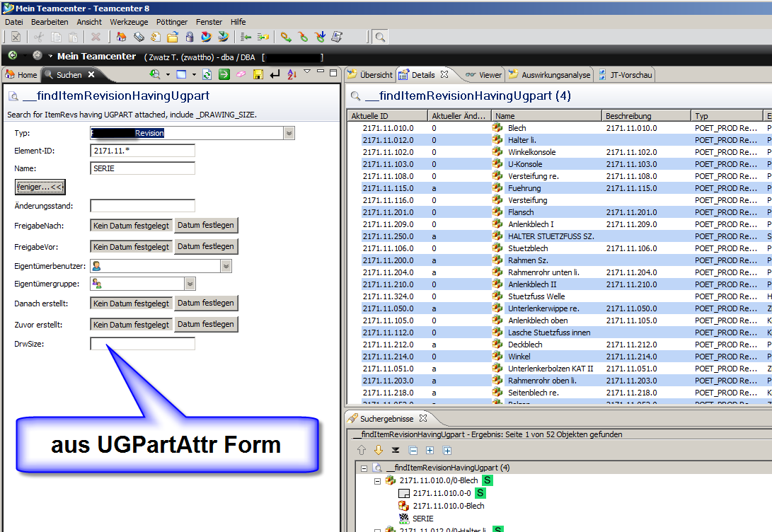Viewport: 772px width, 532px height.
Task: Open the Datei menu
Action: coord(14,22)
